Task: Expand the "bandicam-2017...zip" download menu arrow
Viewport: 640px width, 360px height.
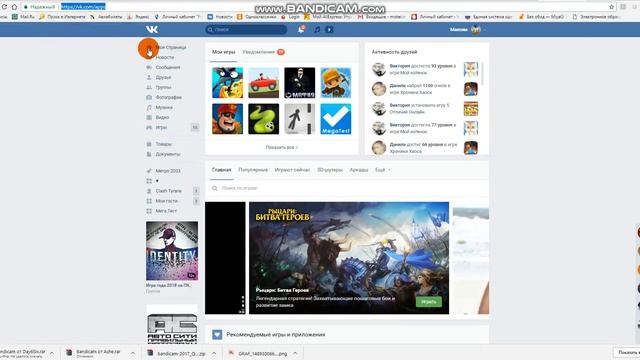Action: point(213,353)
